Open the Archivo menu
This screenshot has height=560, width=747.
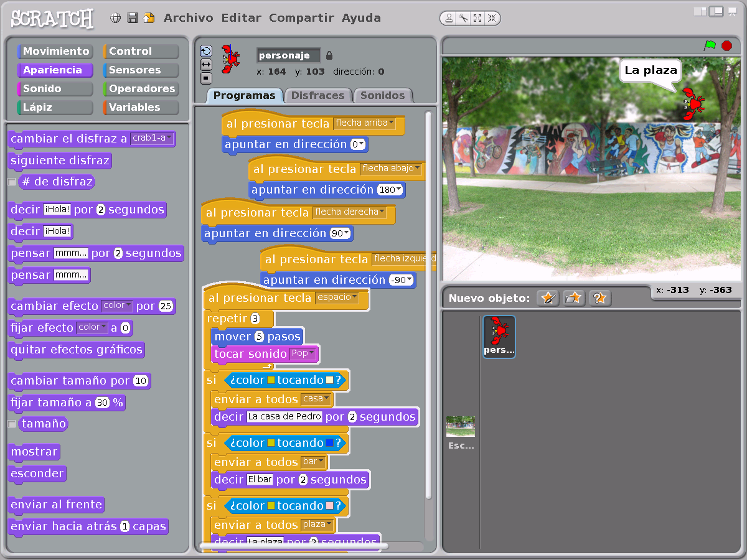pyautogui.click(x=188, y=18)
